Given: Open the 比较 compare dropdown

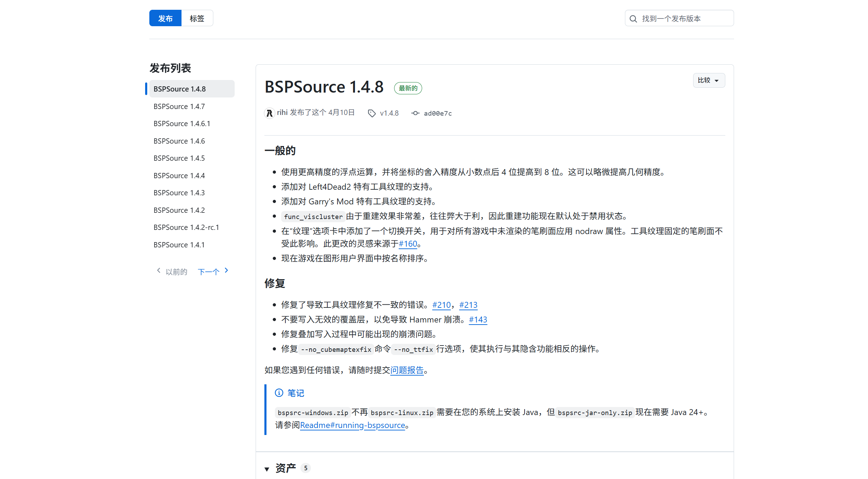Looking at the screenshot, I should (709, 80).
